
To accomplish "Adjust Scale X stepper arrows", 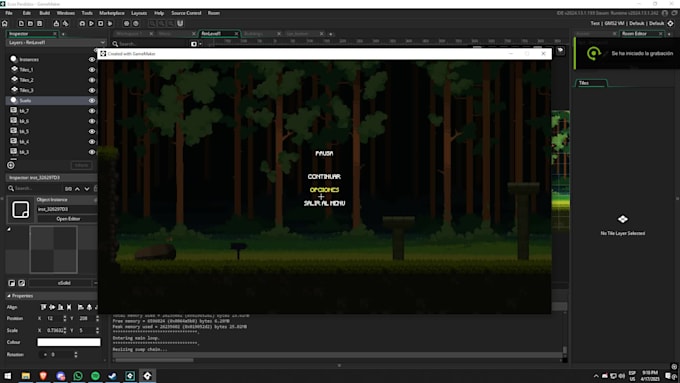I will coord(65,331).
